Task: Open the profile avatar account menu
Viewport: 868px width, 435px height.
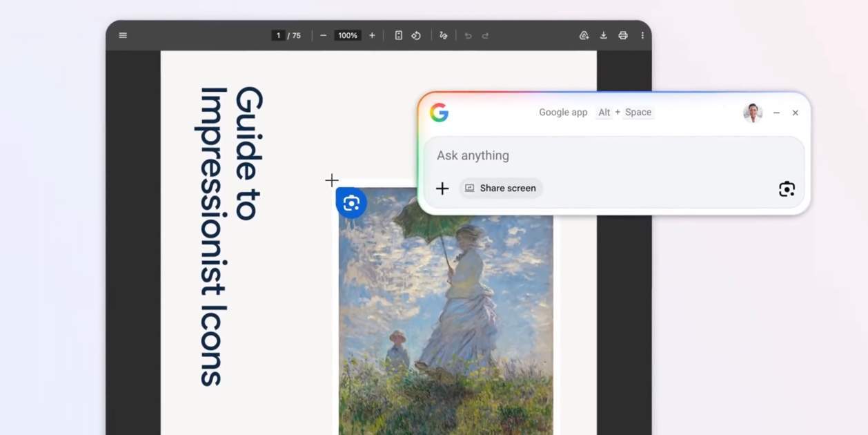Action: [x=752, y=113]
